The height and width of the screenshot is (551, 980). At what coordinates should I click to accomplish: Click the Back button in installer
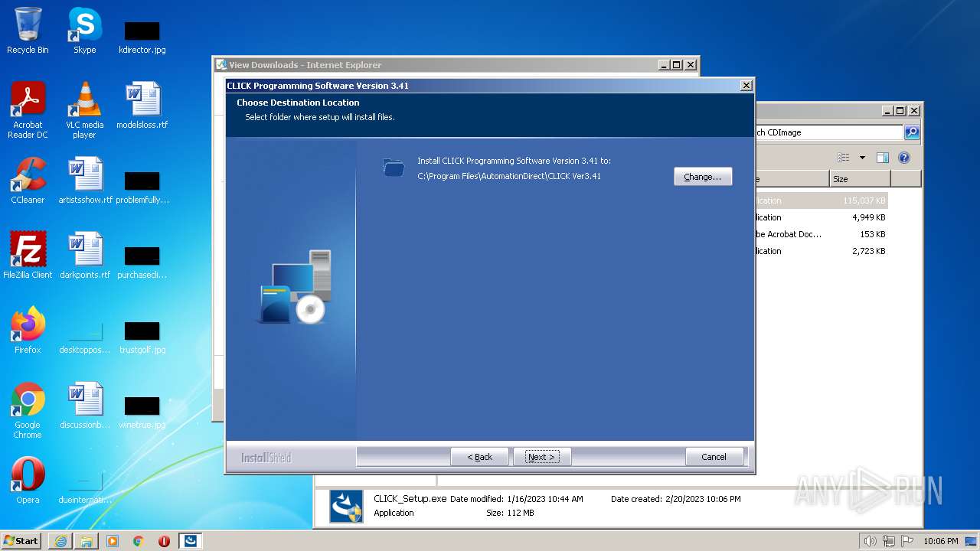[480, 457]
